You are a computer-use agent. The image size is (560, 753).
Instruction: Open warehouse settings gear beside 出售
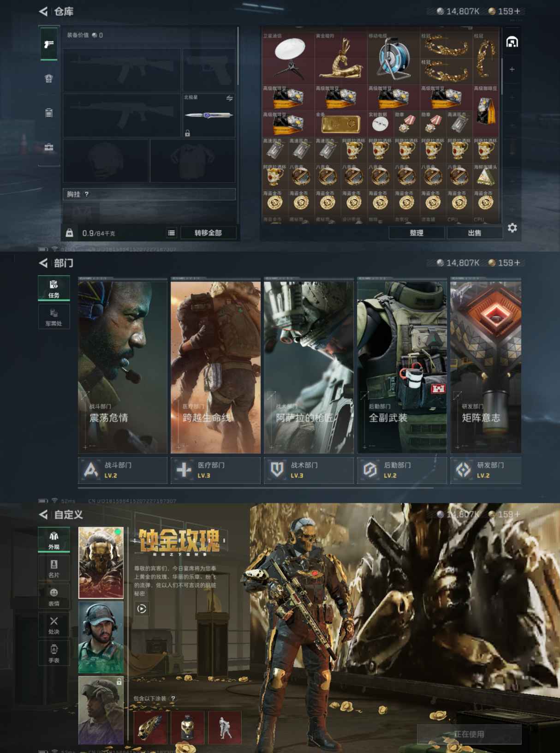(512, 228)
